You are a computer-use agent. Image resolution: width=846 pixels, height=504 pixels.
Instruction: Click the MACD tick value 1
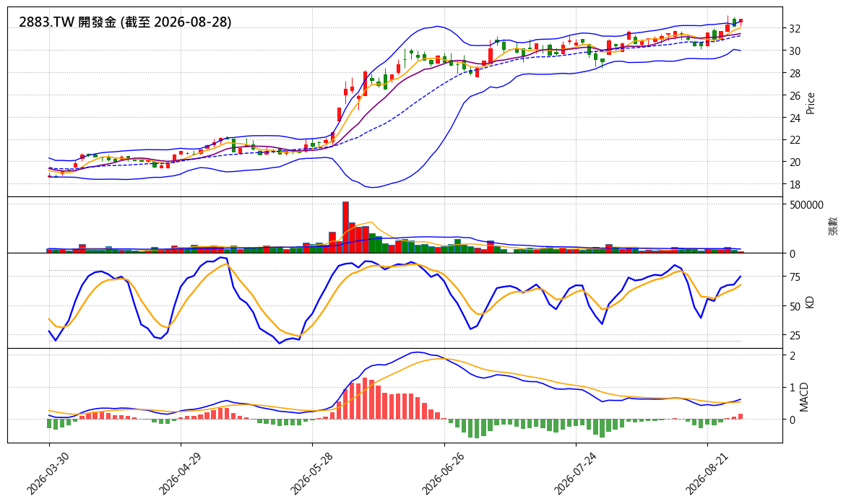click(x=792, y=388)
